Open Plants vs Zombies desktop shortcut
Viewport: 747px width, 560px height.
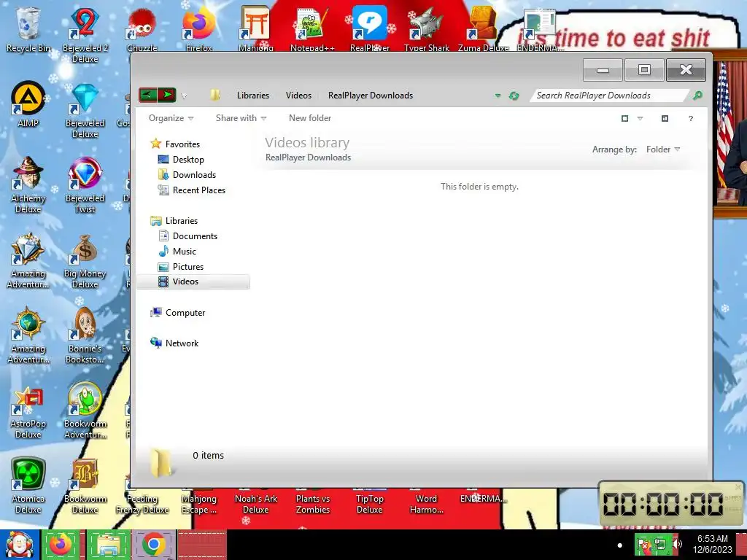[x=312, y=503]
